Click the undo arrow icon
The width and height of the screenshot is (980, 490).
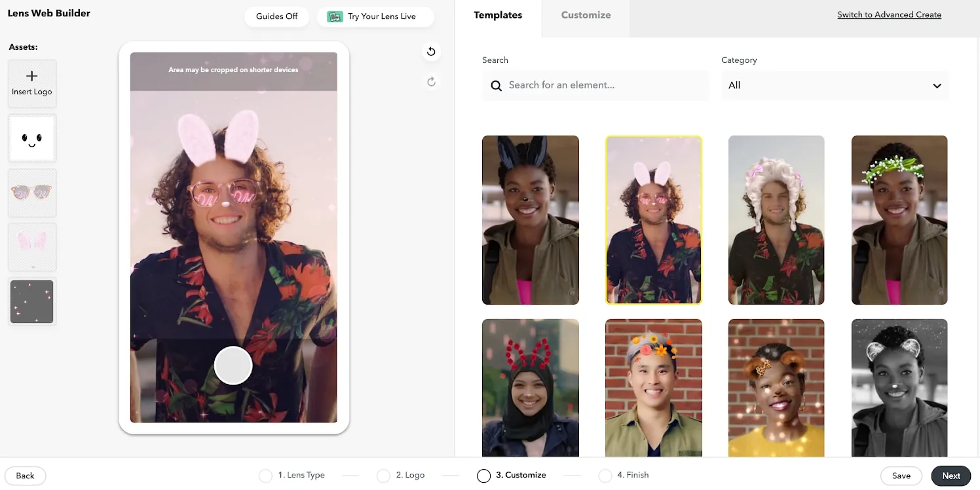point(431,52)
